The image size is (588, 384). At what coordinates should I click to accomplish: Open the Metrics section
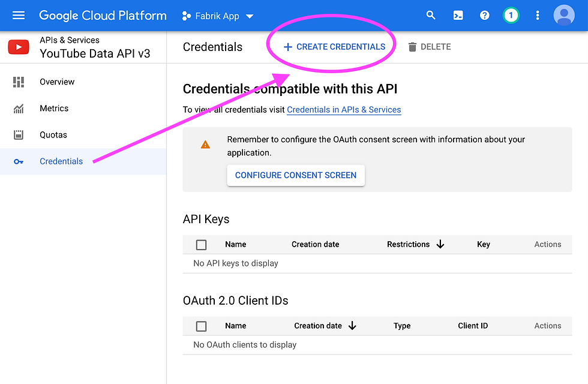tap(54, 109)
